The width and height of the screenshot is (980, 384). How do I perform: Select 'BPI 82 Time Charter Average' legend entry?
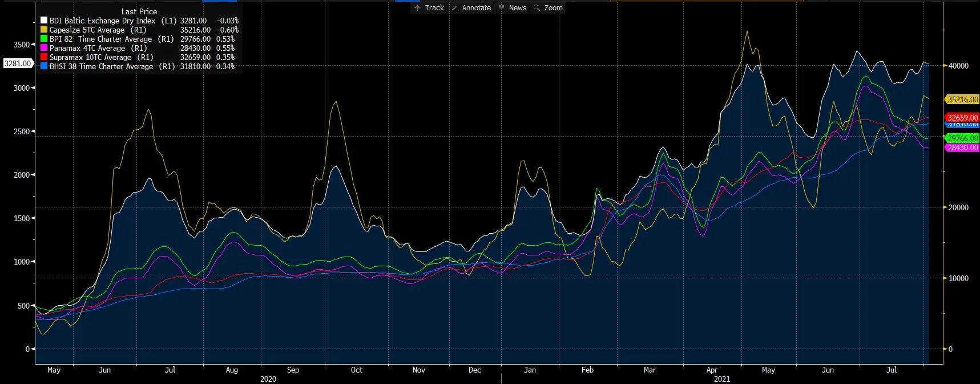tap(101, 39)
